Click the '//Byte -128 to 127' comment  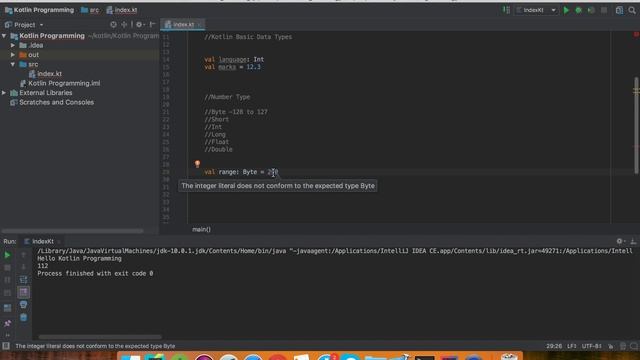[236, 112]
